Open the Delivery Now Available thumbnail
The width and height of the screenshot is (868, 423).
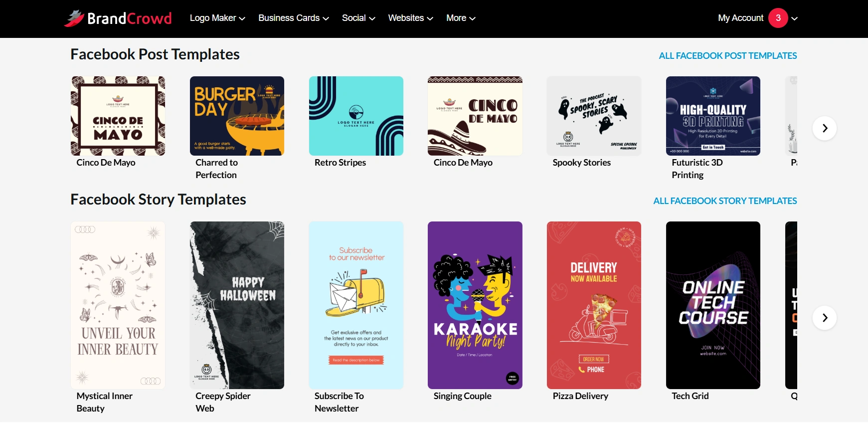pos(594,305)
